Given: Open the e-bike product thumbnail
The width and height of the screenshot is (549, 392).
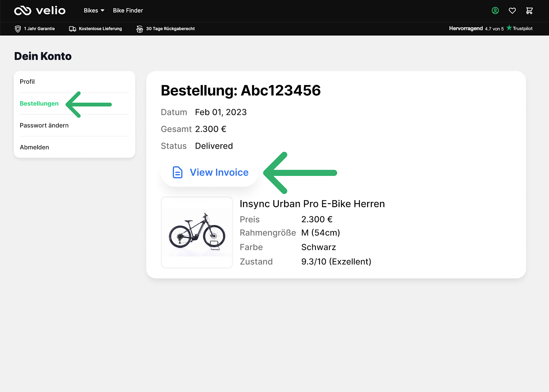Looking at the screenshot, I should [197, 232].
